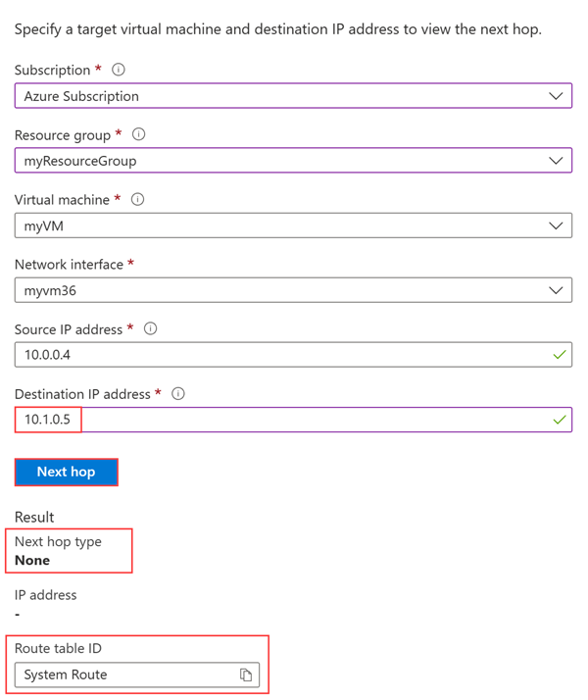Click the Resource group info icon
588x700 pixels.
(139, 134)
